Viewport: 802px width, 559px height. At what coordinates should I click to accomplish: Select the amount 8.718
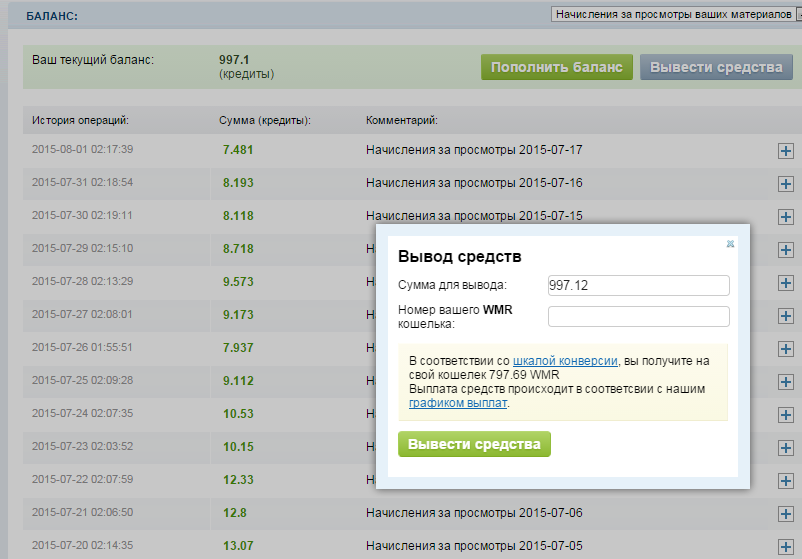(238, 249)
